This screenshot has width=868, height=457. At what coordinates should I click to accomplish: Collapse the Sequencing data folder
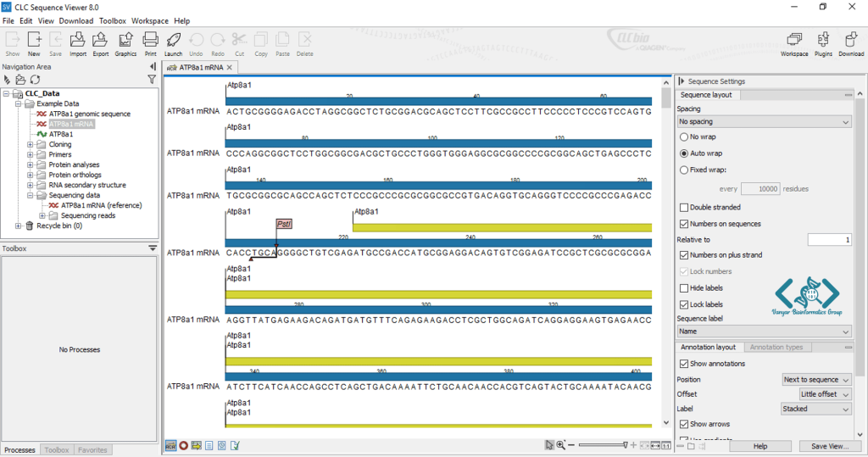coord(31,195)
